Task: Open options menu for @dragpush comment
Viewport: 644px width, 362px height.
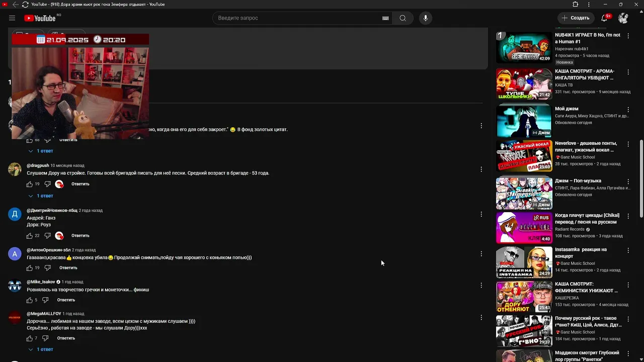Action: tap(481, 169)
